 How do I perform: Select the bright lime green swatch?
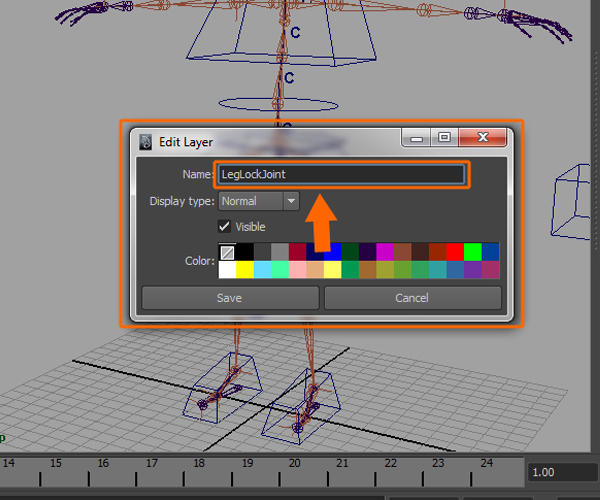click(473, 252)
